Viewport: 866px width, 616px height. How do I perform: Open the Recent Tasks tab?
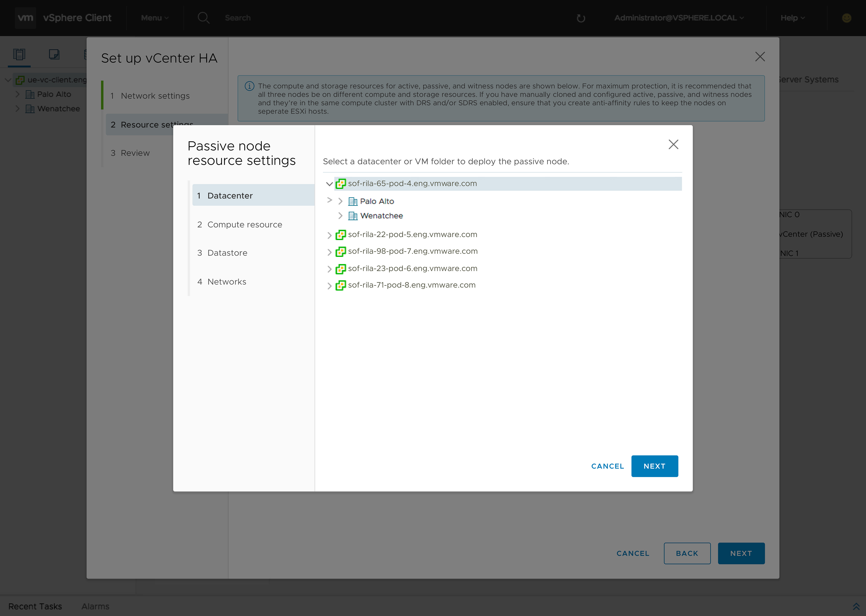(35, 607)
